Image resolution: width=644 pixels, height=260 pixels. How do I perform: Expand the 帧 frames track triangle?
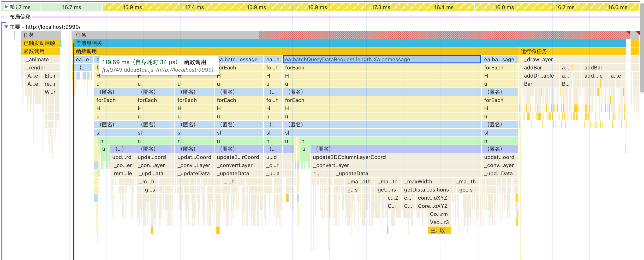click(6, 7)
